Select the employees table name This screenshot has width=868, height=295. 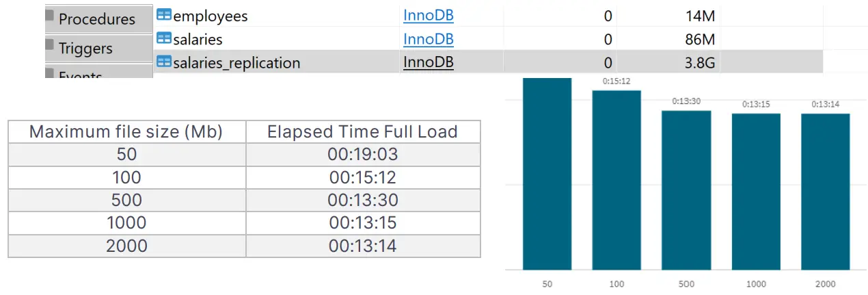coord(211,15)
